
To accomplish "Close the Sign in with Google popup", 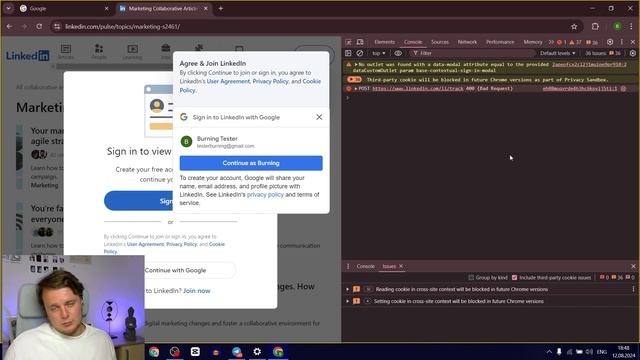I will [x=319, y=117].
